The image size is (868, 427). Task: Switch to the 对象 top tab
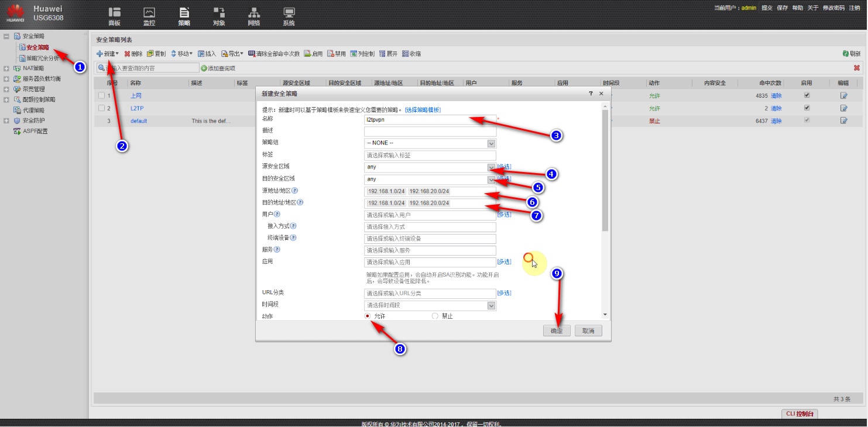[219, 16]
